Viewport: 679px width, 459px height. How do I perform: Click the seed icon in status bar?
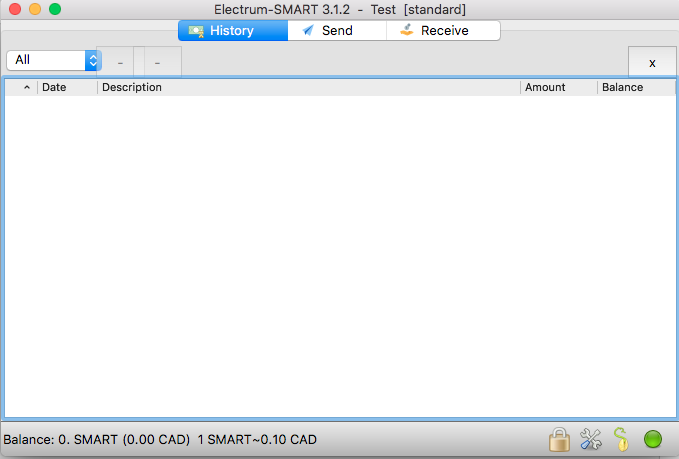click(x=621, y=440)
